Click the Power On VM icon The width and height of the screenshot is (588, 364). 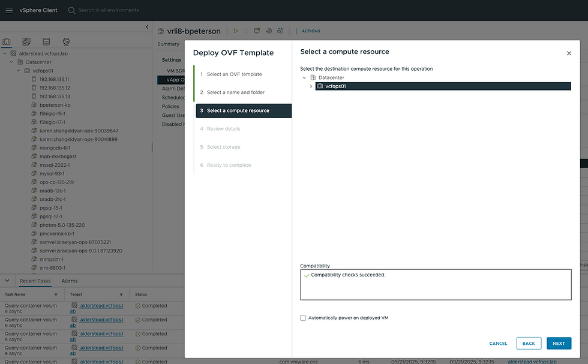click(x=236, y=31)
